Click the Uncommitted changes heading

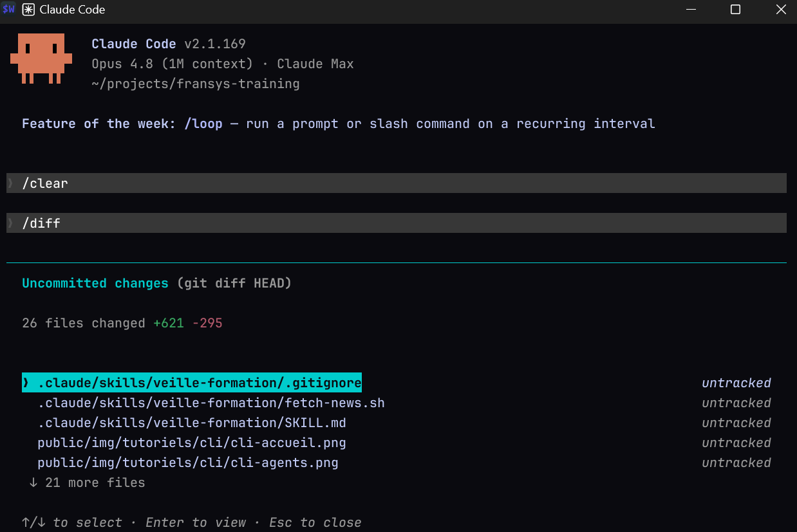[x=95, y=283]
